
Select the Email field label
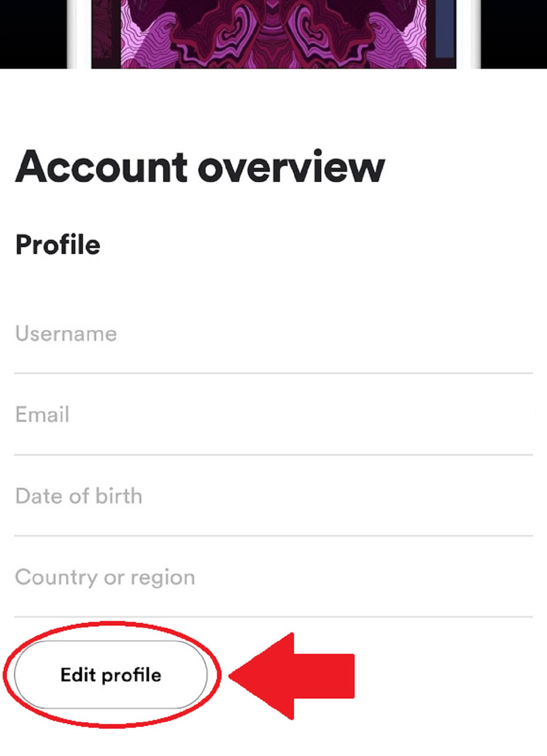coord(42,415)
